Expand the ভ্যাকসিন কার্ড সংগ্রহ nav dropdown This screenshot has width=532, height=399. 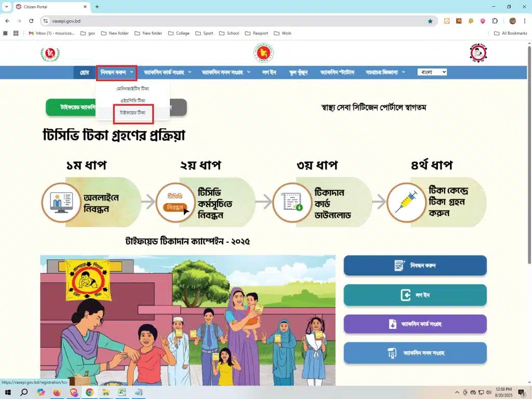click(167, 72)
